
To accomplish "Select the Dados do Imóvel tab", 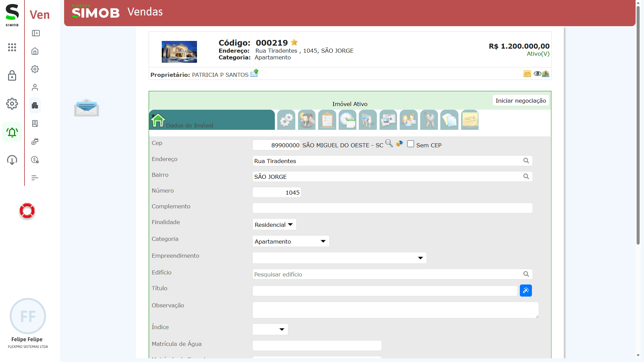I will pos(212,120).
